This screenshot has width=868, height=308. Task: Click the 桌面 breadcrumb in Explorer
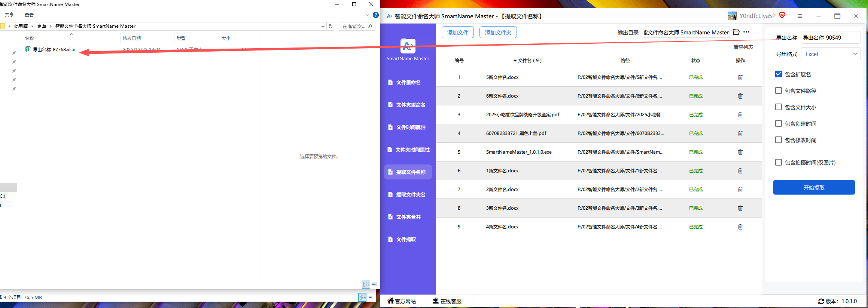pyautogui.click(x=42, y=26)
